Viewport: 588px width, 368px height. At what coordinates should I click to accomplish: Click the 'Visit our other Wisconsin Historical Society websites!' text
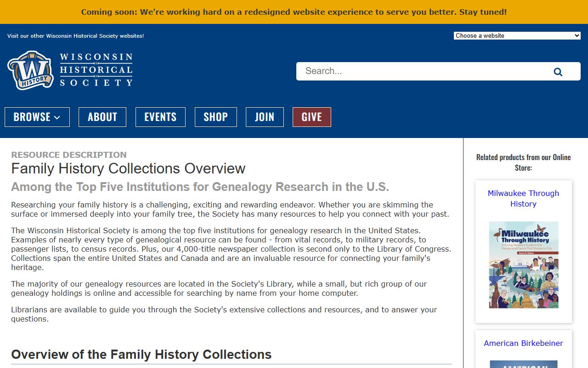point(76,36)
